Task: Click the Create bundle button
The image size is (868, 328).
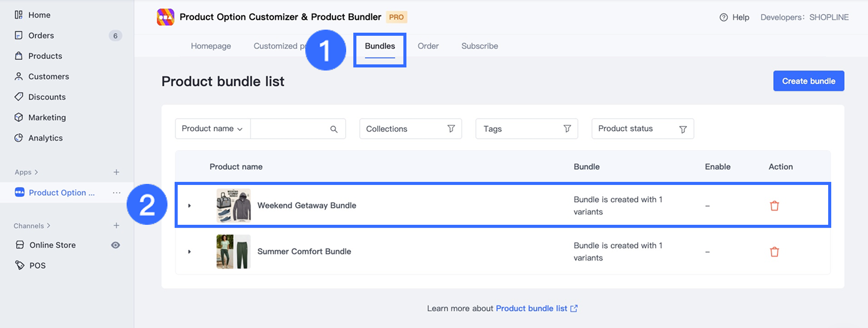Action: point(808,81)
